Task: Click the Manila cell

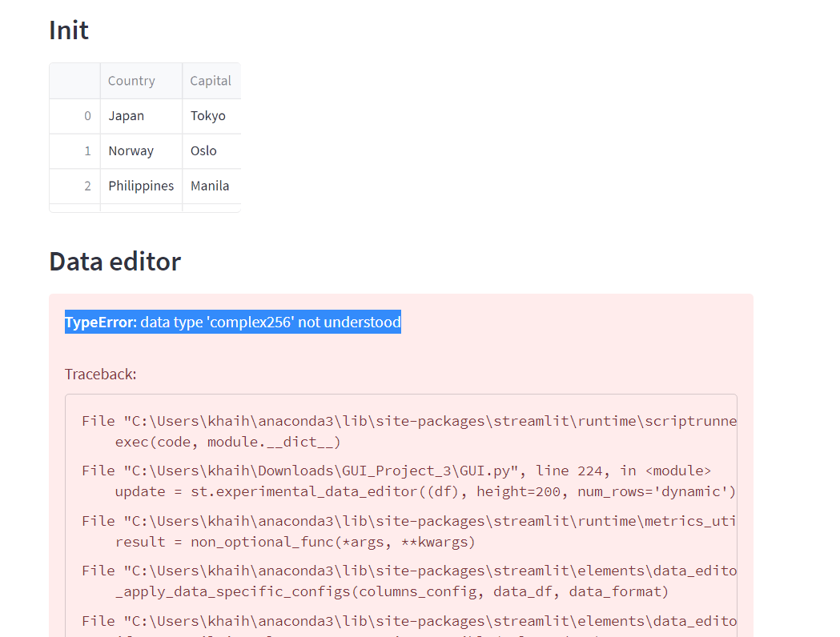Action: coord(210,186)
